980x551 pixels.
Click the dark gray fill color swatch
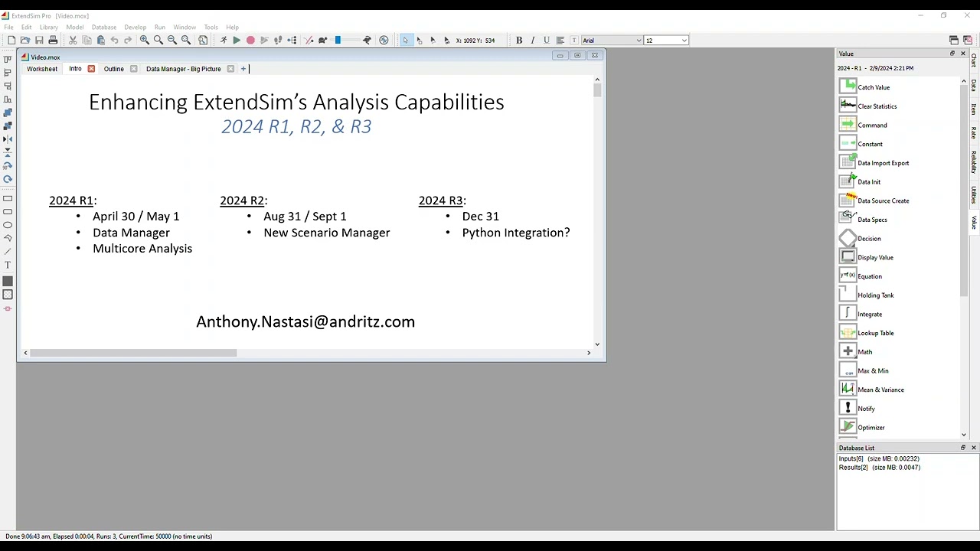(x=8, y=282)
